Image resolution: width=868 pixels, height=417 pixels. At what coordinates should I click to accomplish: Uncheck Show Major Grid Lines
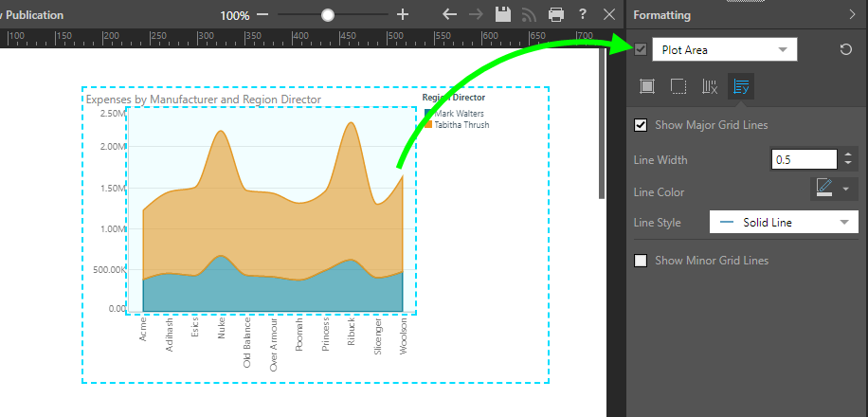click(642, 125)
